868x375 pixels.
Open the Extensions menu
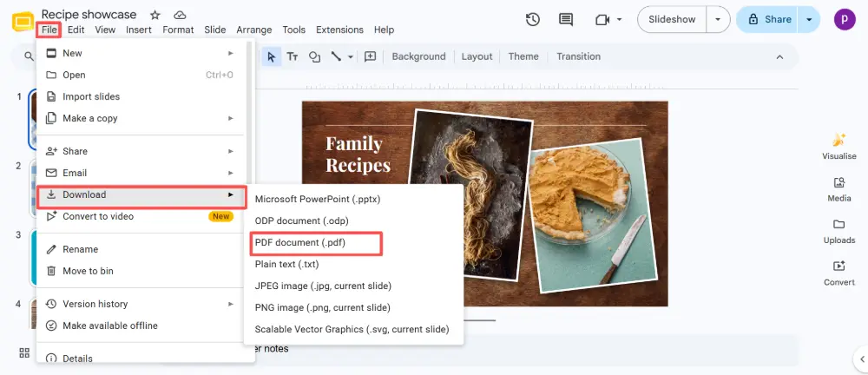pos(340,30)
